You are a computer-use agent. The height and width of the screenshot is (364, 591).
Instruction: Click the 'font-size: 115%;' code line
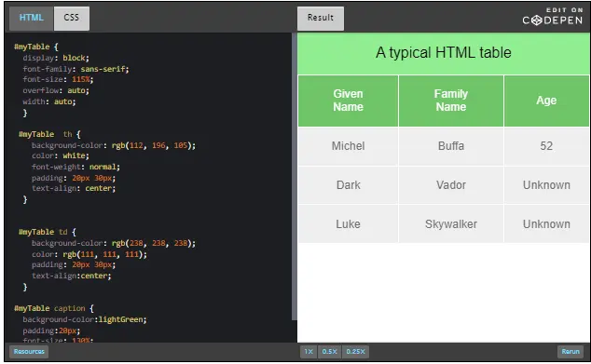point(58,80)
